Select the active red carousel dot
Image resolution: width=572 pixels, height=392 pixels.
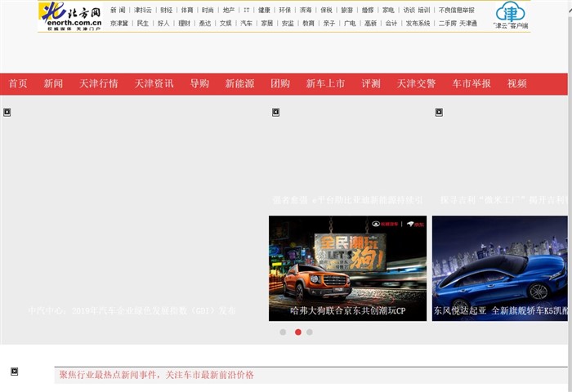[x=298, y=332]
